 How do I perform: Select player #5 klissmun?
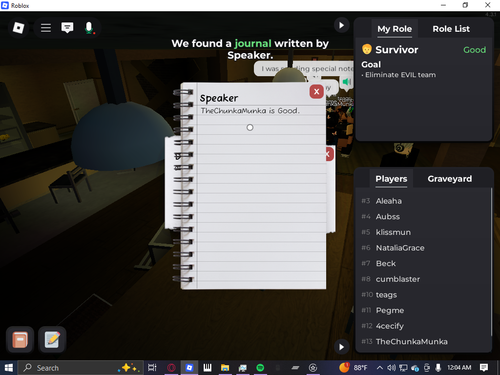tap(423, 232)
